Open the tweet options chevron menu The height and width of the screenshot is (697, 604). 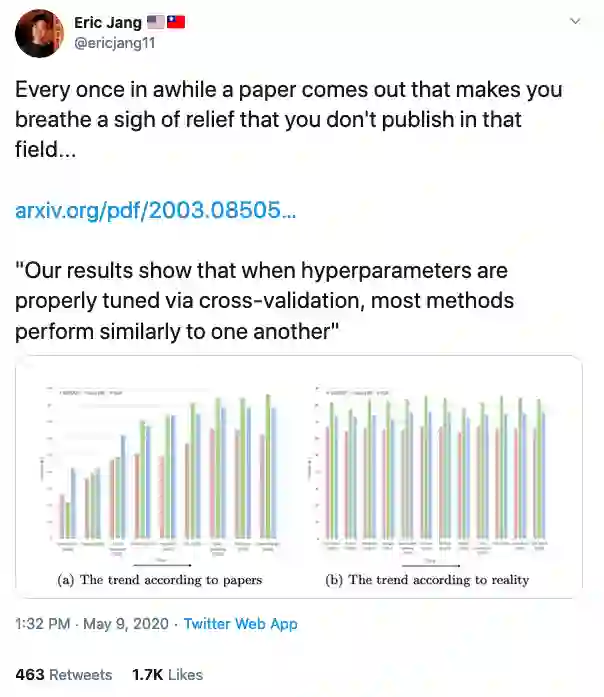(x=575, y=21)
